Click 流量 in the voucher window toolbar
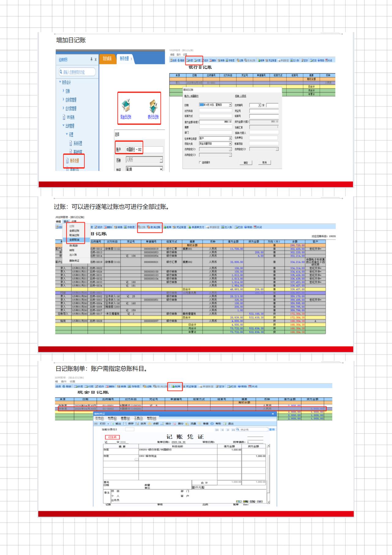392x555 pixels. 191,423
